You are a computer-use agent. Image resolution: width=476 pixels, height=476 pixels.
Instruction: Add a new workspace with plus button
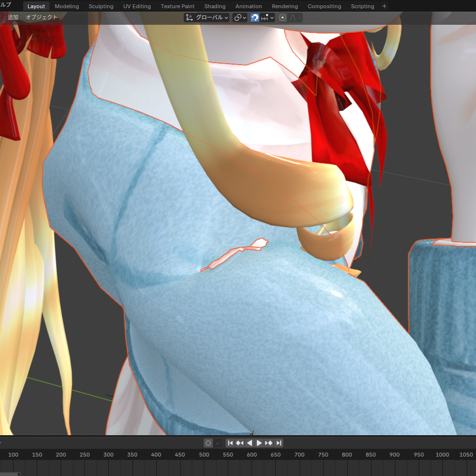pyautogui.click(x=384, y=6)
